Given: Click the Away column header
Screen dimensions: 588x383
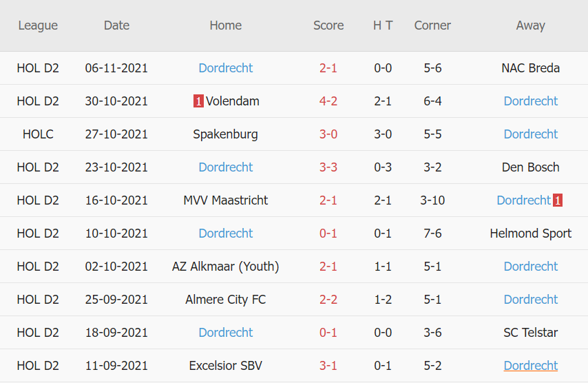Looking at the screenshot, I should [530, 25].
